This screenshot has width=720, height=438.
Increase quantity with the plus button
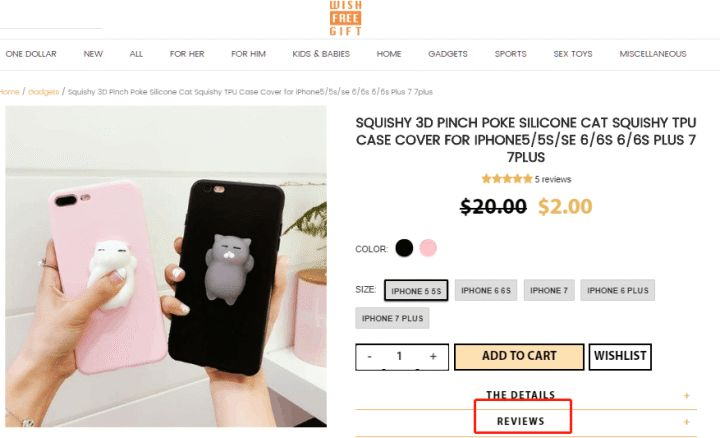433,356
